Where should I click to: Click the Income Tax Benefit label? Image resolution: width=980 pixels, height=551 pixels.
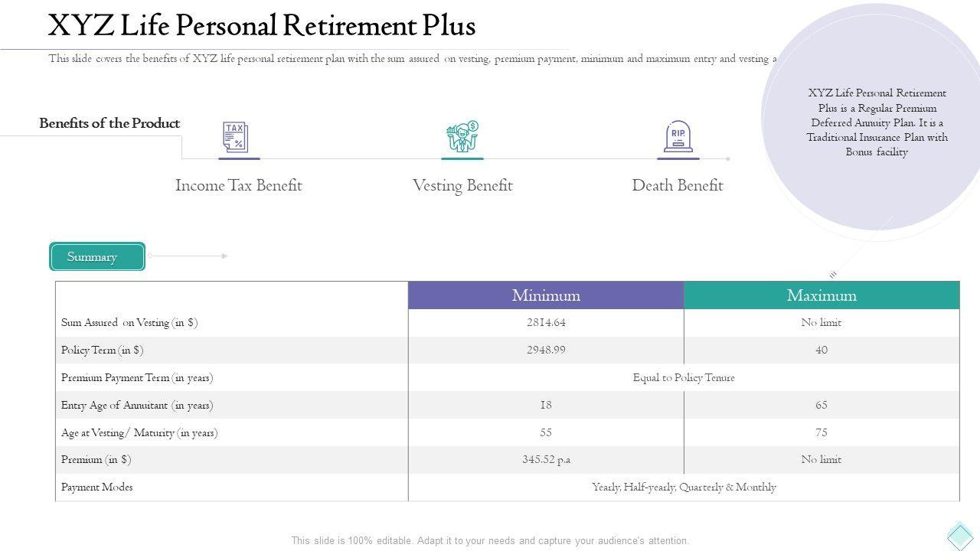tap(238, 186)
